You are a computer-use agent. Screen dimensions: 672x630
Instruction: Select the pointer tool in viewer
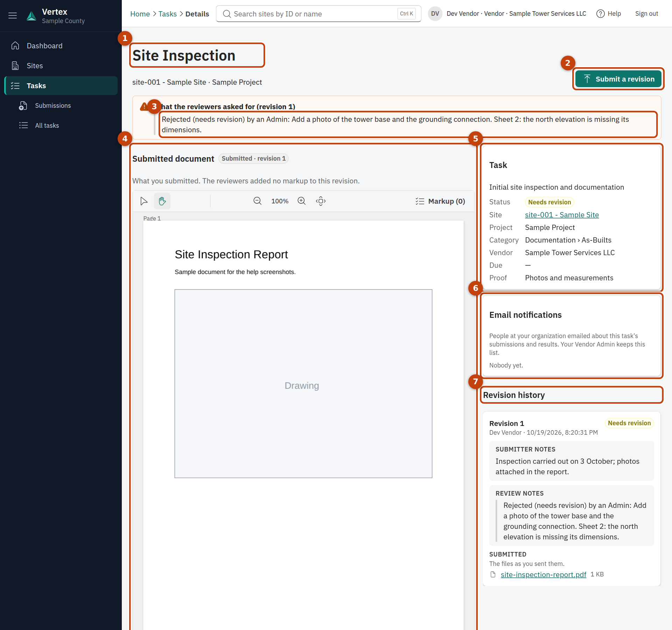[144, 201]
